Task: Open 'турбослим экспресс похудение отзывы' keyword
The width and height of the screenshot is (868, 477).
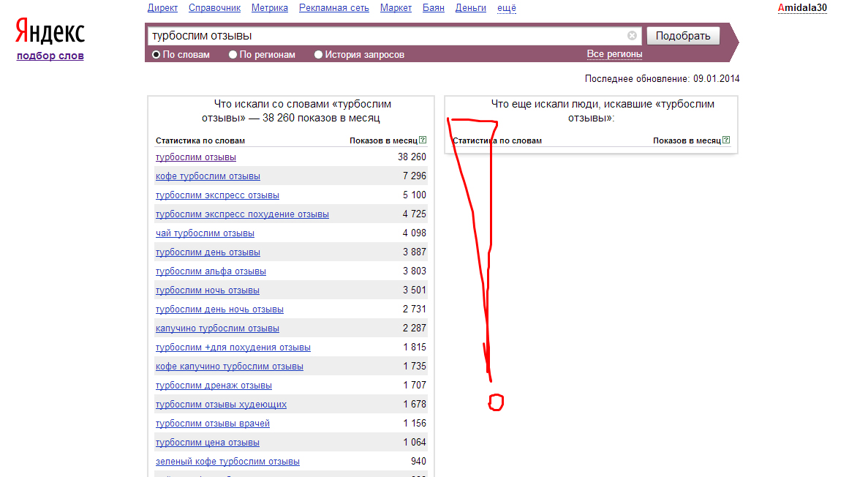Action: pos(242,214)
